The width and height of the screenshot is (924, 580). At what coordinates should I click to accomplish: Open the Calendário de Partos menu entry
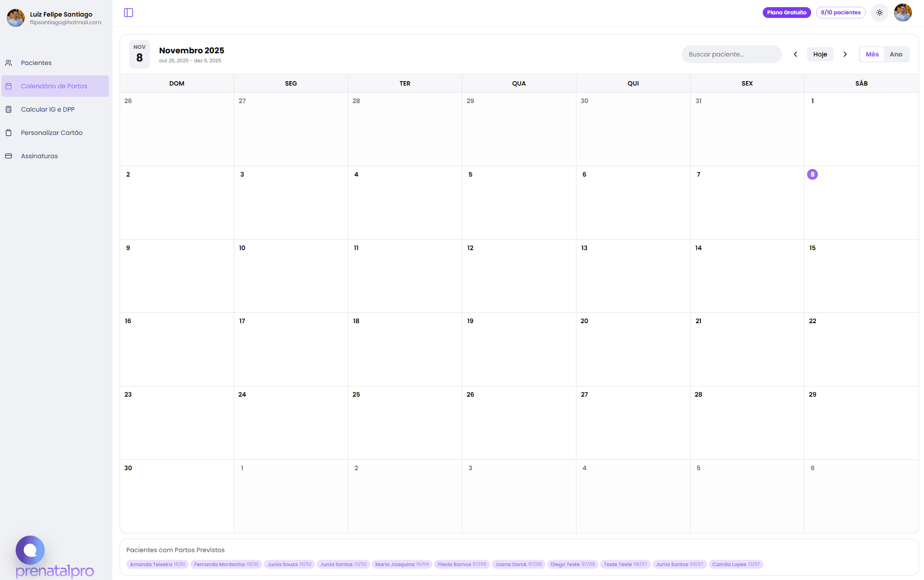tap(54, 86)
